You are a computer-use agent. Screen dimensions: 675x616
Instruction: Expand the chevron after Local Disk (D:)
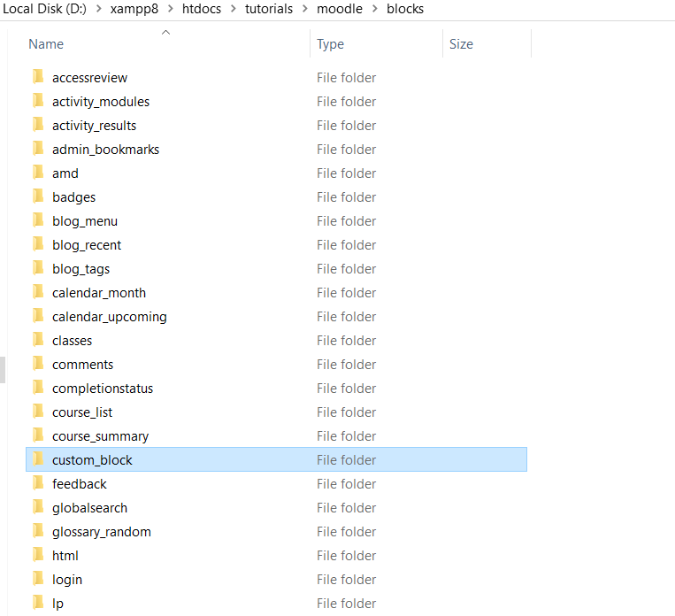tap(98, 9)
